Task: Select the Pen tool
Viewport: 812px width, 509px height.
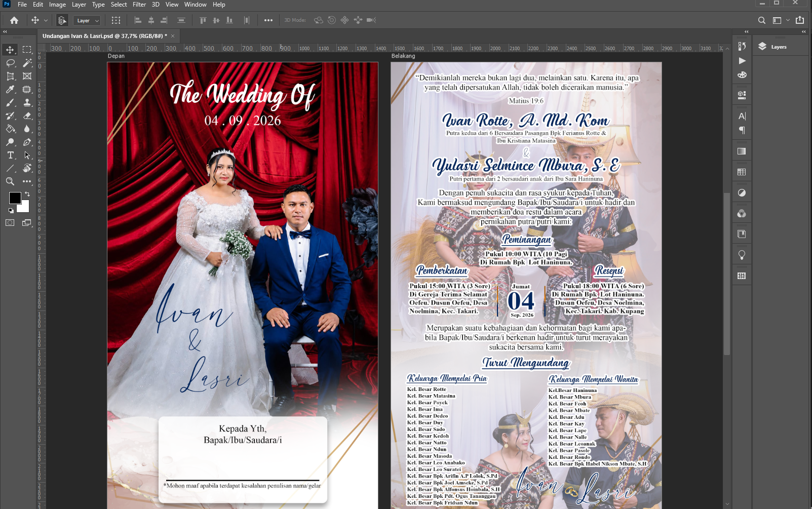Action: [27, 142]
